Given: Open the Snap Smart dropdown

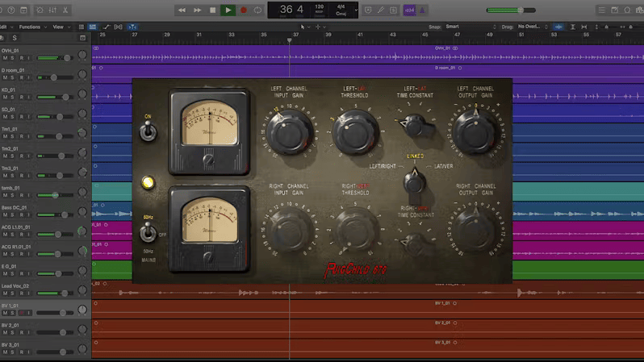Looking at the screenshot, I should point(470,27).
